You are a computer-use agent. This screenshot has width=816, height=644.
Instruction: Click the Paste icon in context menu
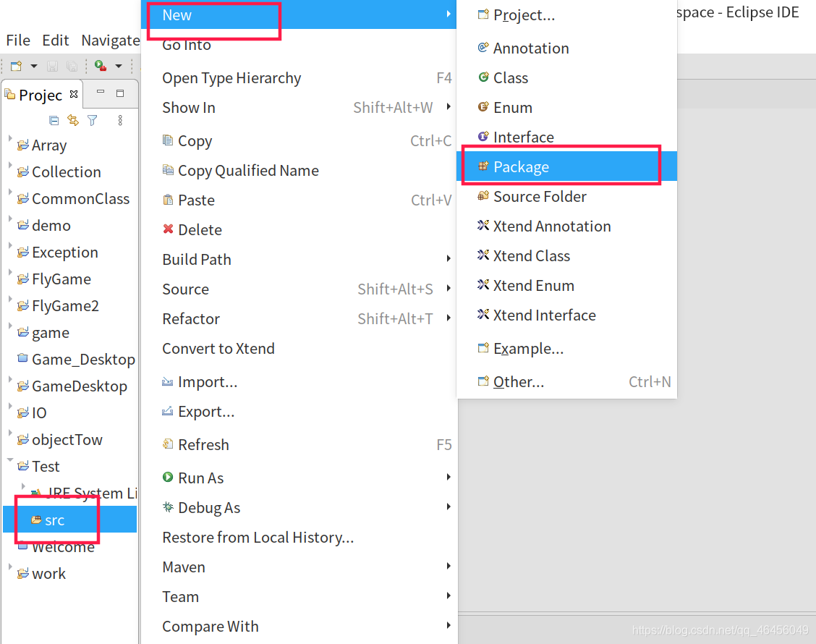coord(168,200)
